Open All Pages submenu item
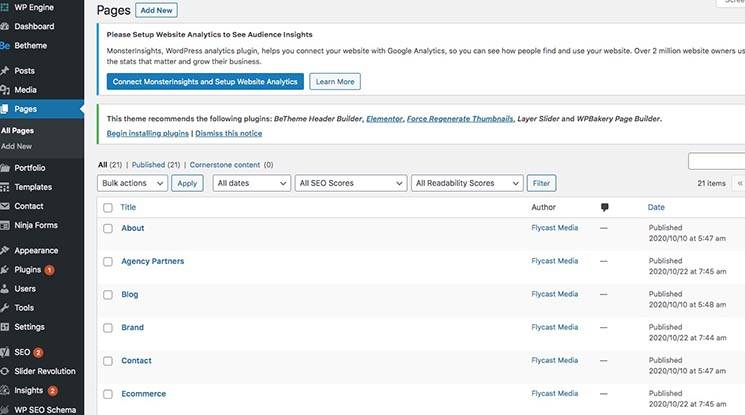 tap(17, 131)
